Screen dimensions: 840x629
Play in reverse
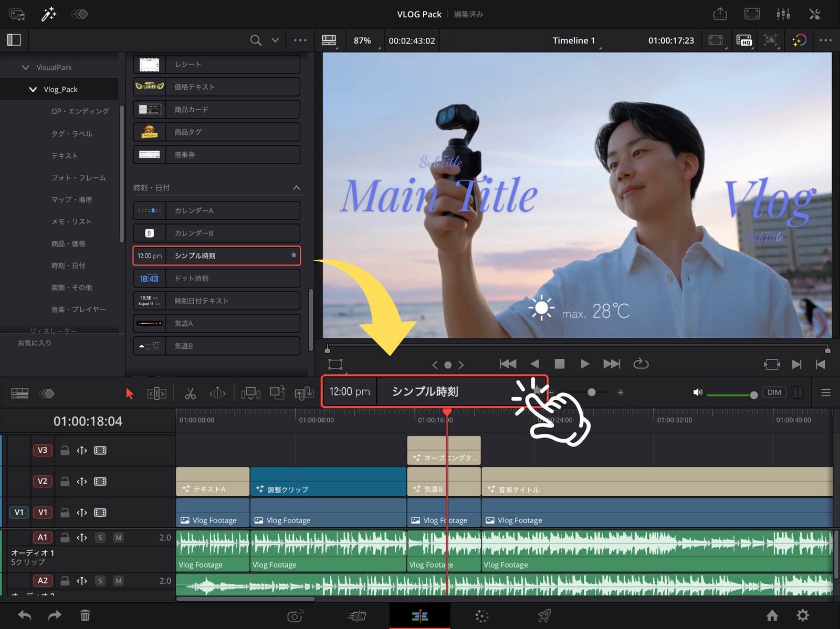click(x=534, y=364)
